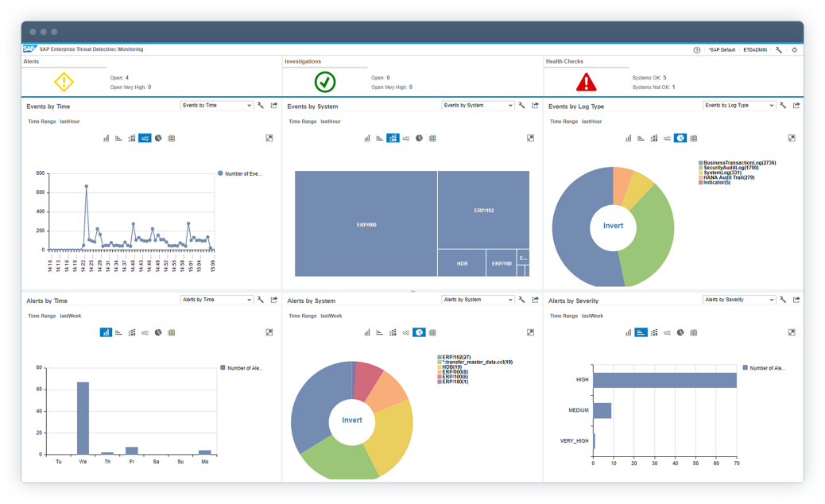This screenshot has height=504, width=825.
Task: Switch Events by Time to pie chart view
Action: click(x=158, y=138)
